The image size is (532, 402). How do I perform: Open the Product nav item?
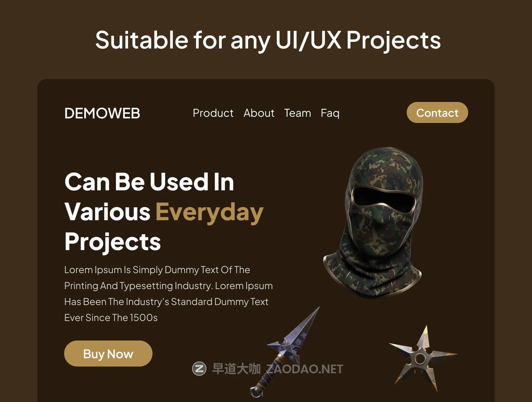(213, 113)
